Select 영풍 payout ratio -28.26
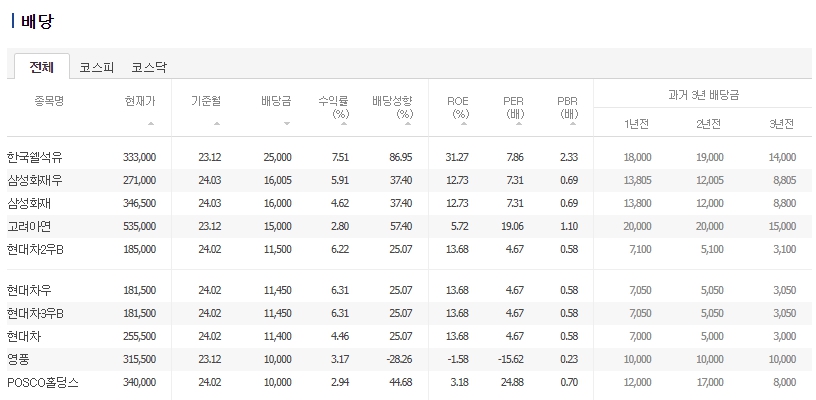 coord(400,359)
